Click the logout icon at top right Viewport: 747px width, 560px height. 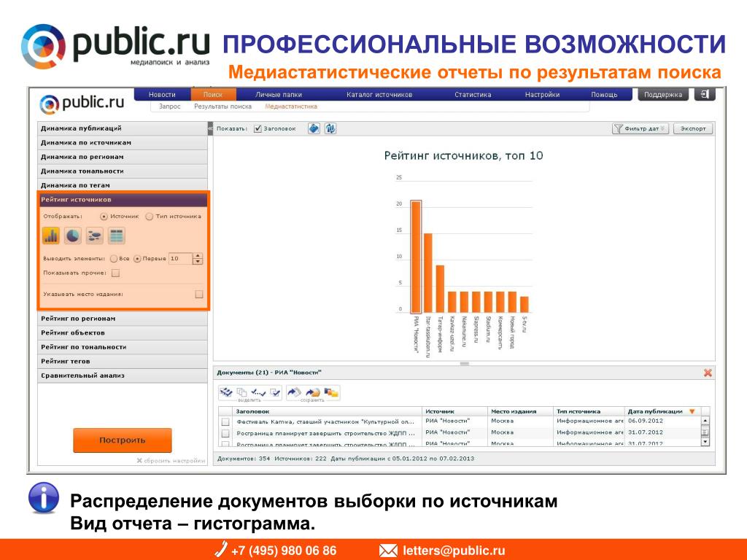pos(705,94)
